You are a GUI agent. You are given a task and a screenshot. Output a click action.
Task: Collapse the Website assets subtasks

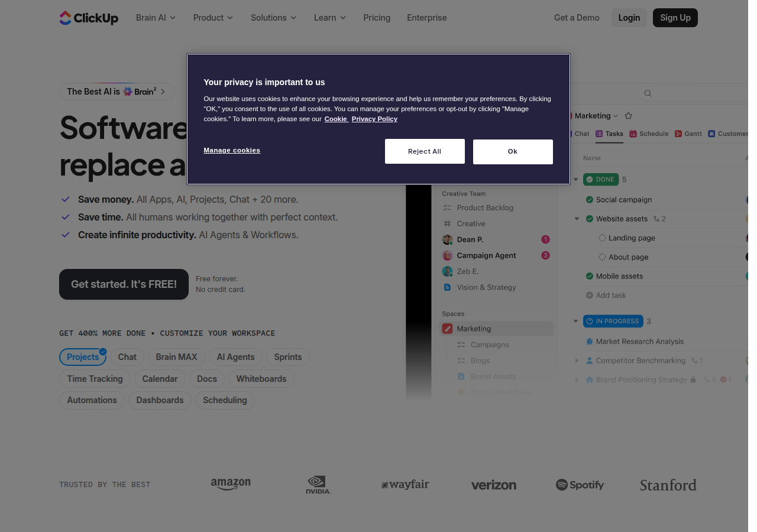(577, 219)
